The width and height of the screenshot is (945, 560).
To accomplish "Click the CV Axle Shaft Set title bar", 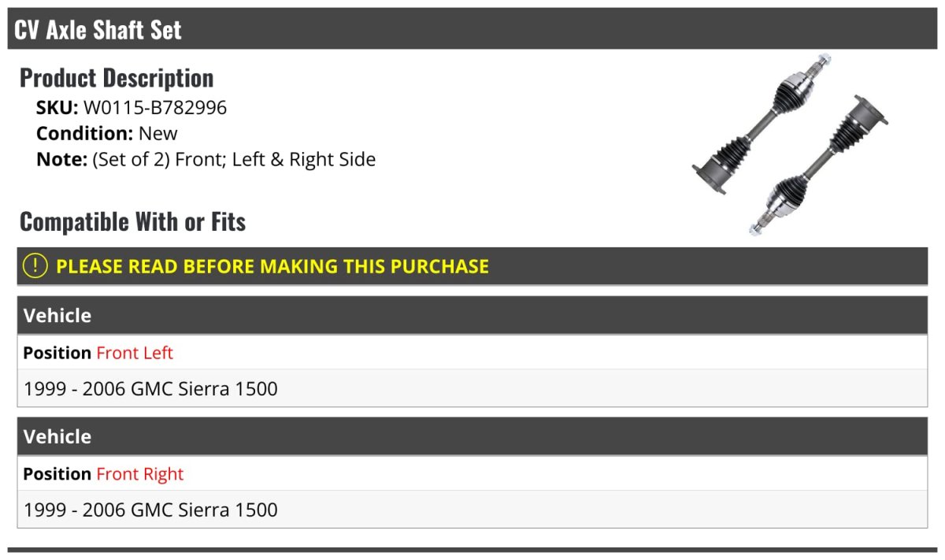I will pyautogui.click(x=472, y=29).
